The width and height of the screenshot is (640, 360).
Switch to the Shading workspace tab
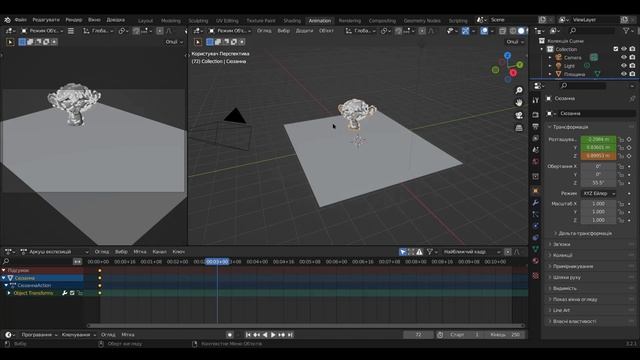click(292, 20)
